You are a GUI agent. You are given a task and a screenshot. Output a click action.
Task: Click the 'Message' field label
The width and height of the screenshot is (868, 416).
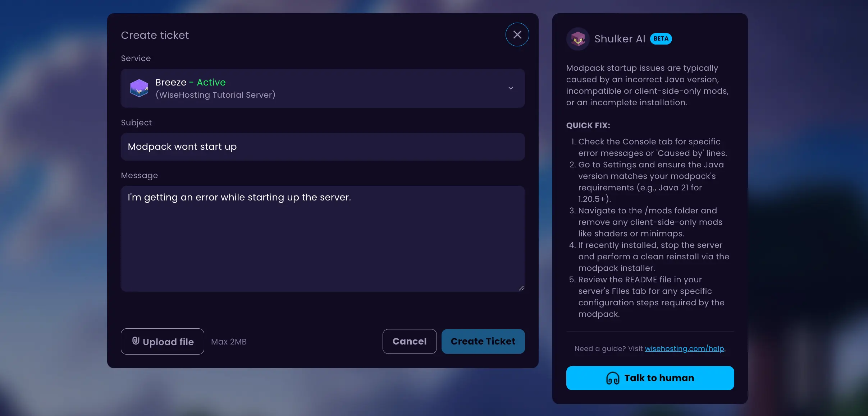pyautogui.click(x=139, y=175)
